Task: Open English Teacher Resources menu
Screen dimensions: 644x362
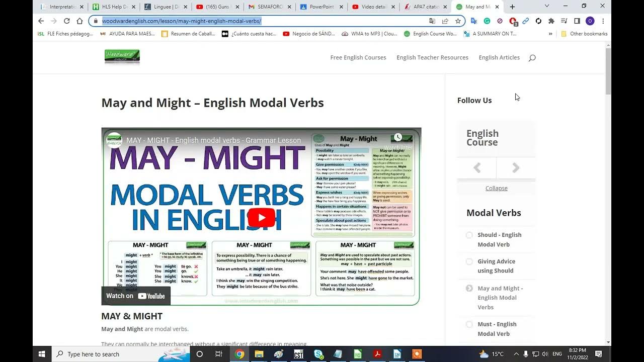Action: (432, 57)
